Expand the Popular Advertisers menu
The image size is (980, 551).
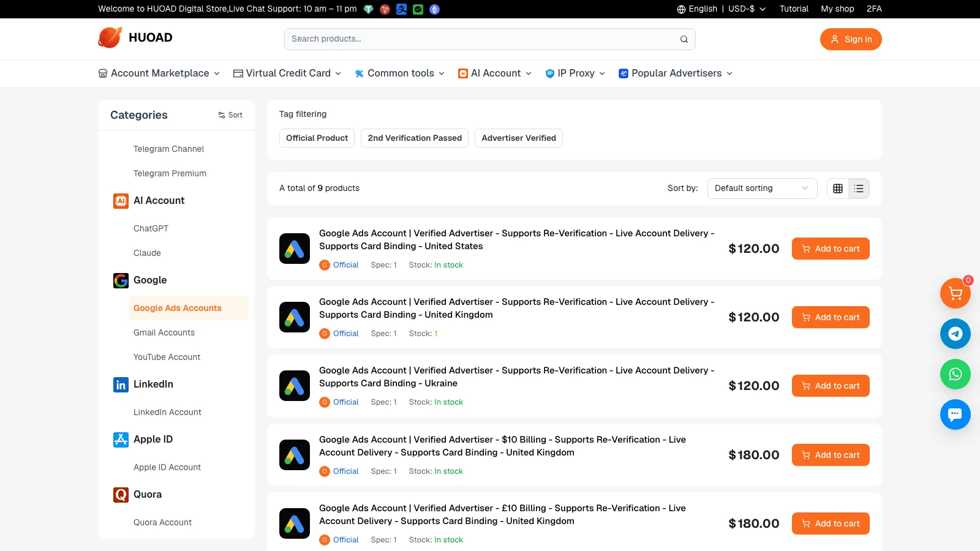coord(676,73)
